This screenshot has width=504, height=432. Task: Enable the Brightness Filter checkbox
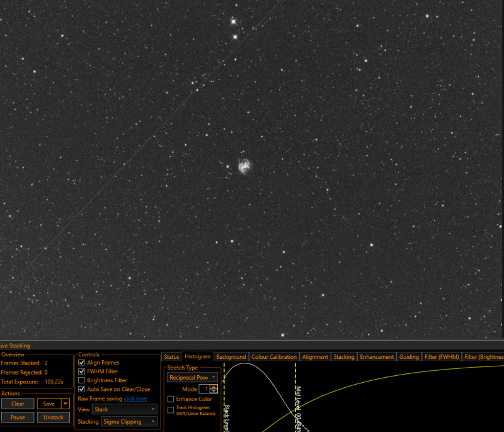pos(82,380)
